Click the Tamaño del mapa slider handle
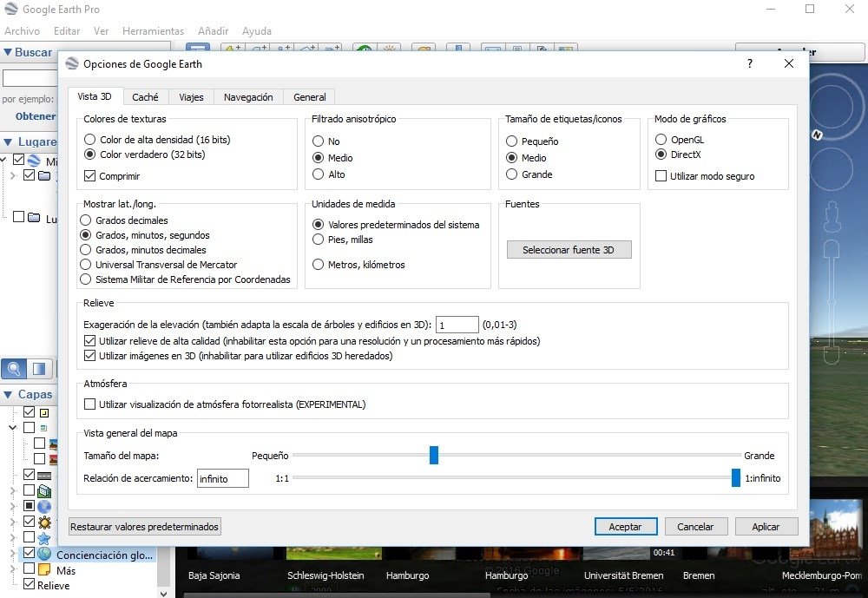Image resolution: width=868 pixels, height=598 pixels. 434,455
